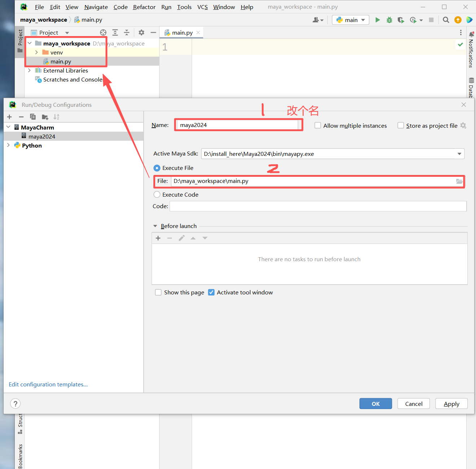Open the Refactor menu
The height and width of the screenshot is (469, 476).
[144, 7]
